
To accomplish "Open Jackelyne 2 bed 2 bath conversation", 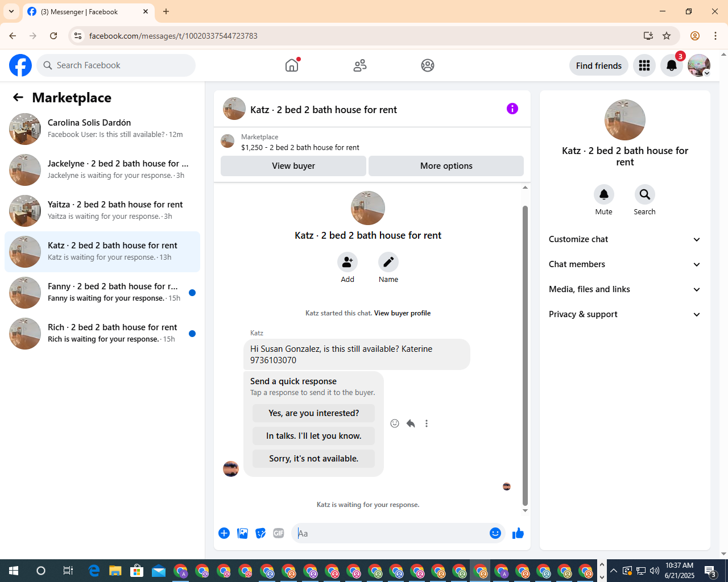I will pyautogui.click(x=102, y=170).
